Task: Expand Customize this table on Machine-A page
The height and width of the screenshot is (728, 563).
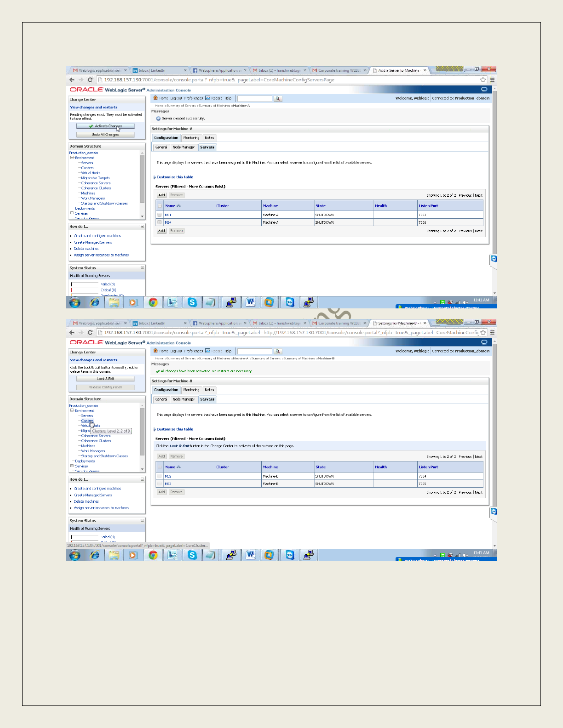Action: tap(155, 177)
